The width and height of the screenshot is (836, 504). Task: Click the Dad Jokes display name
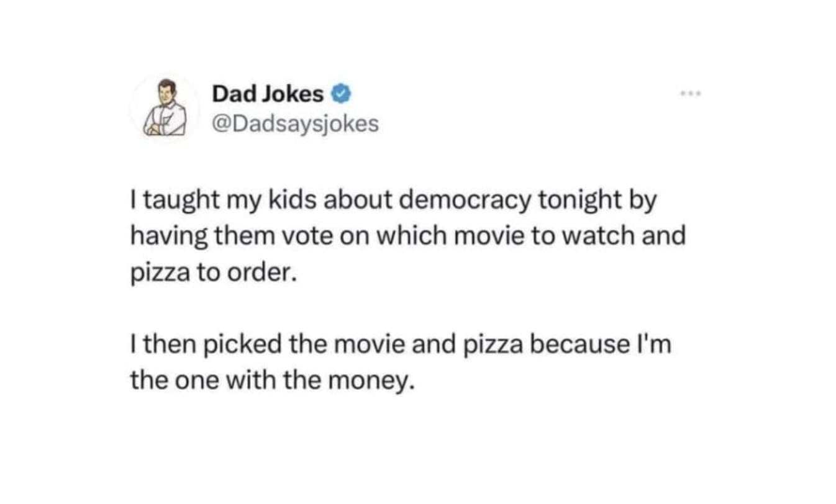[x=268, y=95]
